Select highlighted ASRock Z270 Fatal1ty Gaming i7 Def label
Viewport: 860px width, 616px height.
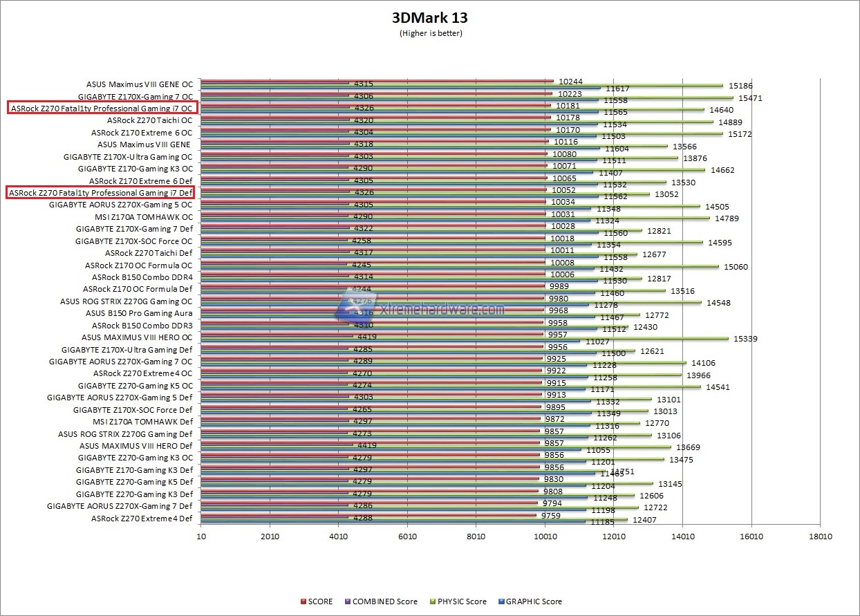(x=101, y=192)
